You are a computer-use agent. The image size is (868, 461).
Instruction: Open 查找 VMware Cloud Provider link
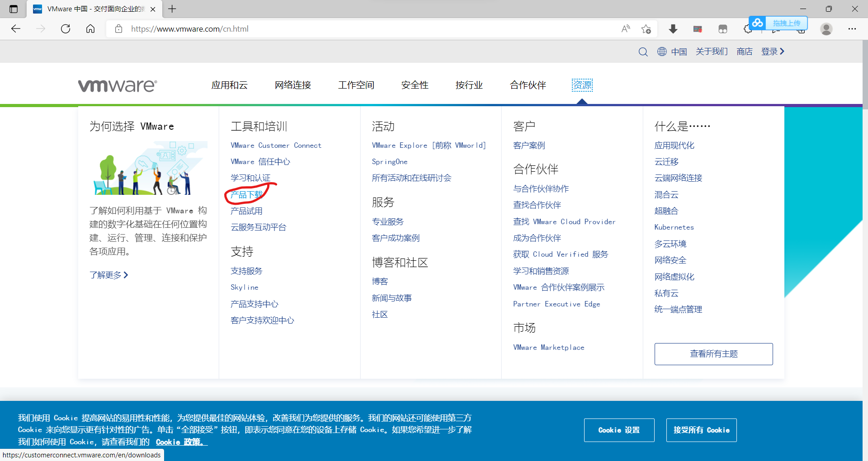click(x=564, y=222)
